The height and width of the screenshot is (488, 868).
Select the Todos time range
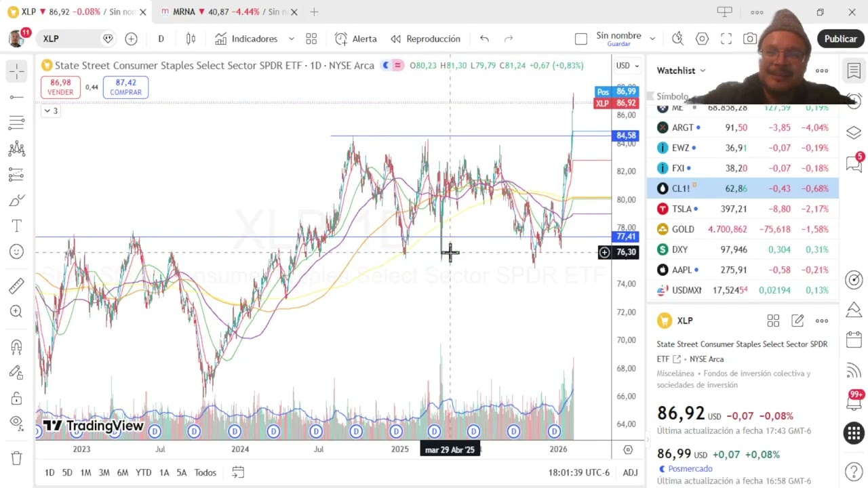tap(205, 472)
